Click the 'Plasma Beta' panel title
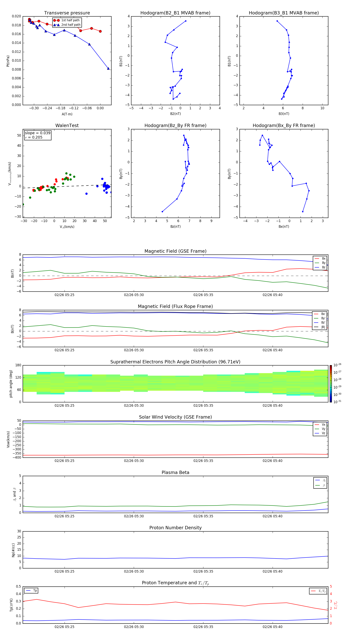The width and height of the screenshot is (351, 644). (x=175, y=472)
